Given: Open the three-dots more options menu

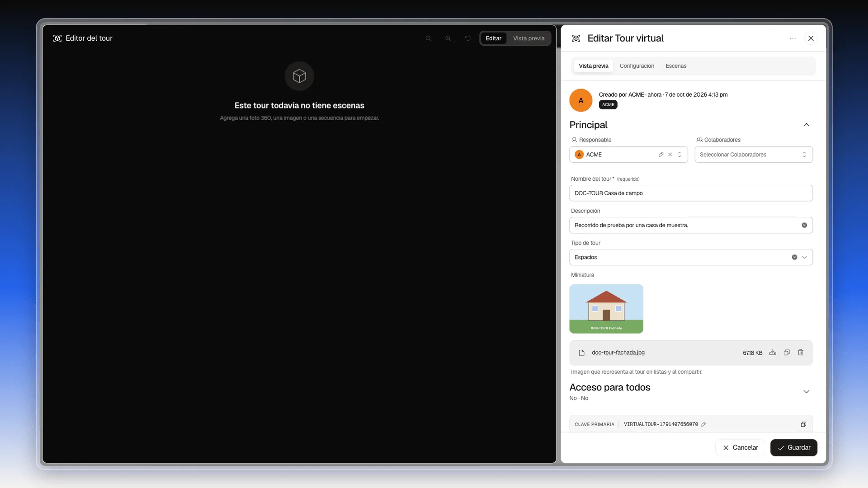Looking at the screenshot, I should pyautogui.click(x=793, y=38).
